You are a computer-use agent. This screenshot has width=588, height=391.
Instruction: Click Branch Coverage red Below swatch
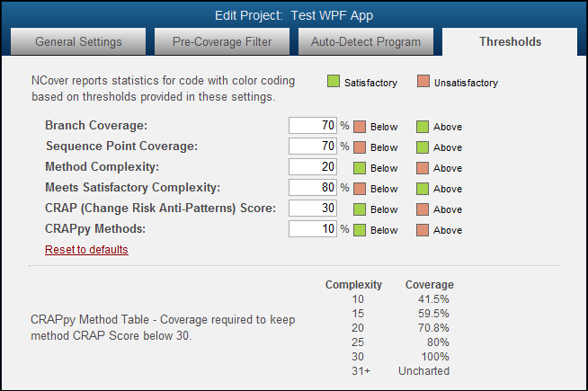point(360,127)
